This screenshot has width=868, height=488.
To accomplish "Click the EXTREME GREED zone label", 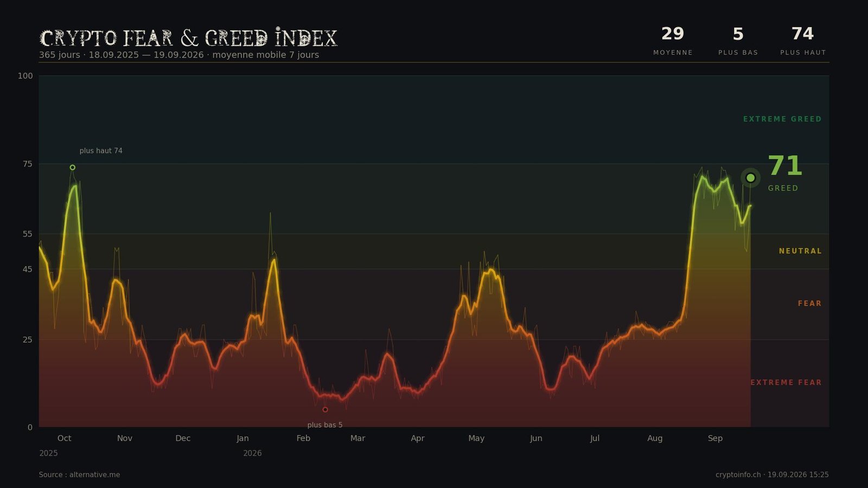I will (782, 119).
